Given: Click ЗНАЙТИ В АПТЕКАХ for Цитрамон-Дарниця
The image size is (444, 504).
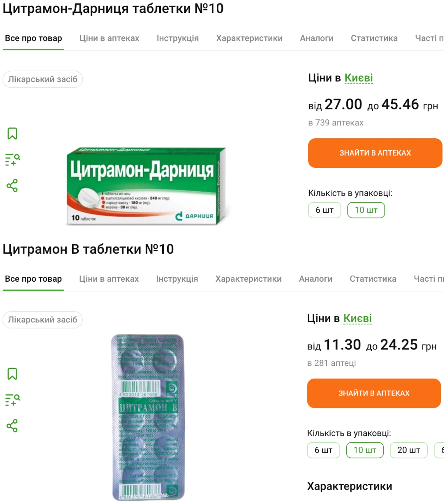Looking at the screenshot, I should click(375, 153).
